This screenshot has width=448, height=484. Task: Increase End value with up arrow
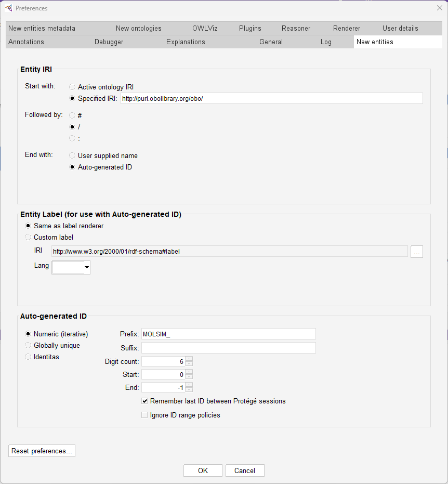(189, 385)
